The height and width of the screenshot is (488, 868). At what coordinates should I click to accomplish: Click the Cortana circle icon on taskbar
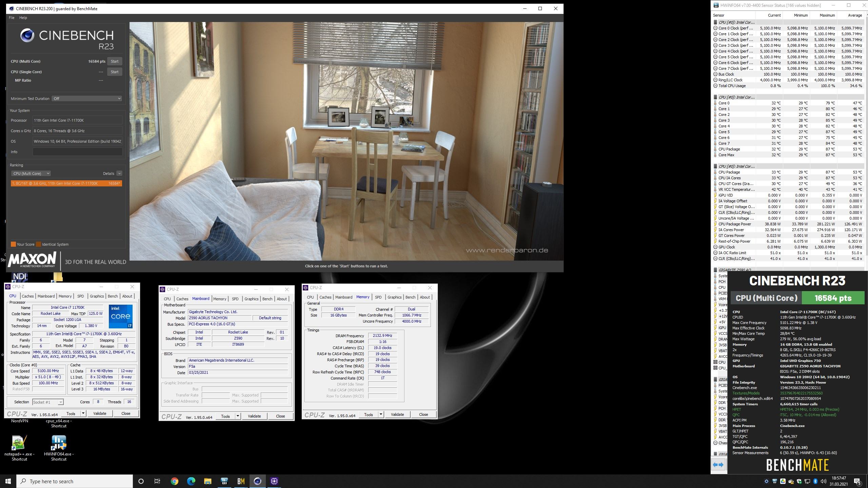(x=141, y=481)
